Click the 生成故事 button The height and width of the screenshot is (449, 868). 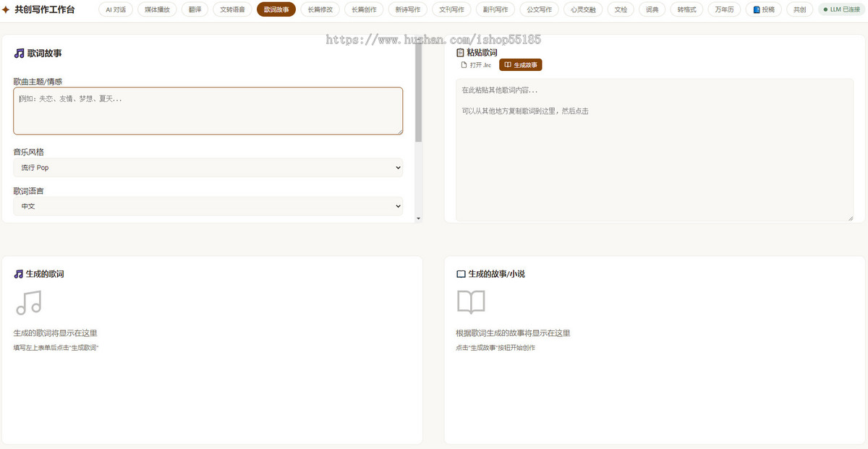point(521,65)
